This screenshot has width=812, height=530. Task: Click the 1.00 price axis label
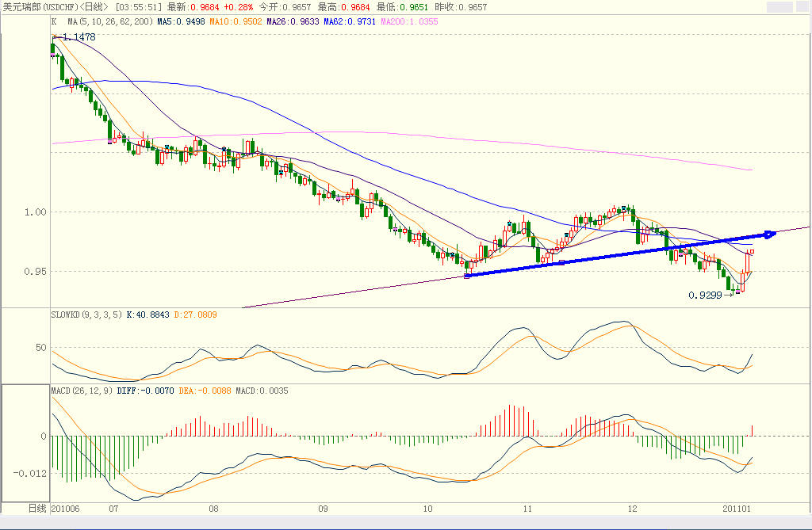(x=35, y=212)
